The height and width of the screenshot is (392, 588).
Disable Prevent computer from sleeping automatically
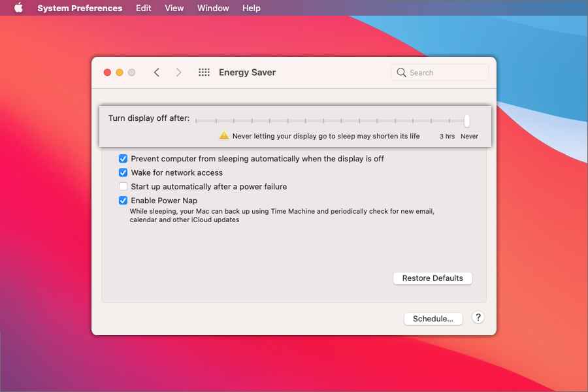tap(123, 159)
